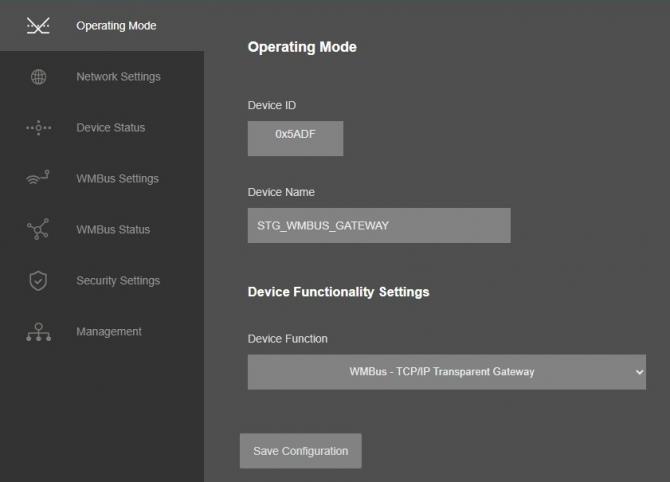Screen dimensions: 670x482
Task: Open the WMBus - TCP/IP Transparent Gateway dropdown
Action: [x=442, y=372]
